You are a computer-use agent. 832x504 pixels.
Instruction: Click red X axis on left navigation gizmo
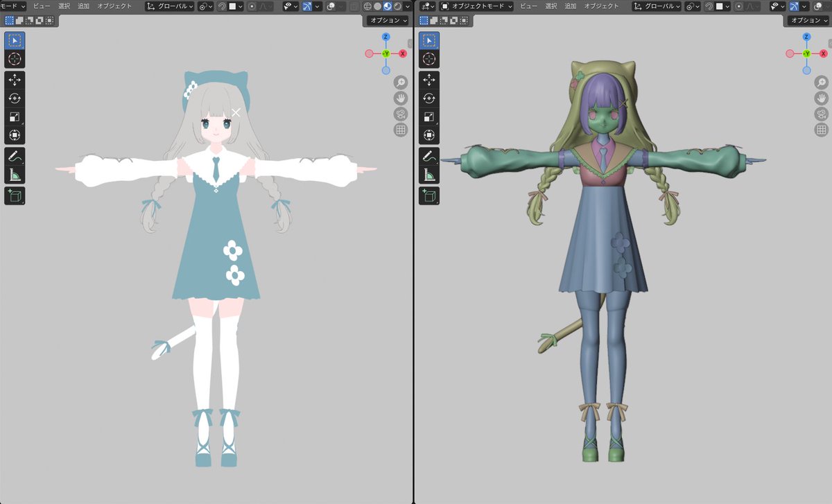pos(403,53)
